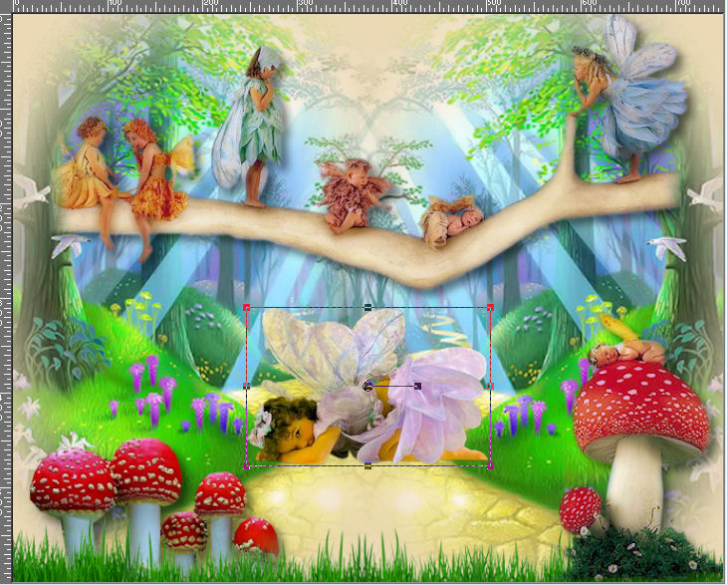Click the left-middle edge handle of the selection box
Screen dimensions: 728x585
pos(247,386)
